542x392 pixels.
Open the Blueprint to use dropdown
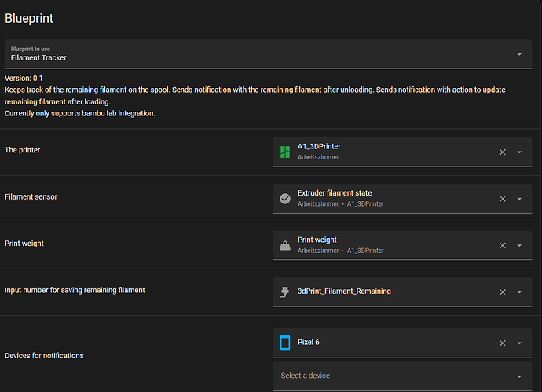pyautogui.click(x=519, y=54)
